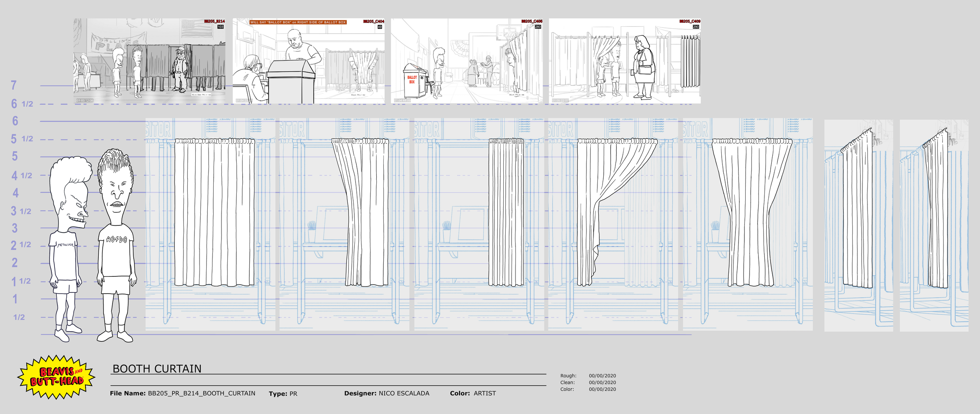This screenshot has height=414, width=980.
Task: Click height scale marker '4'
Action: pos(15,193)
